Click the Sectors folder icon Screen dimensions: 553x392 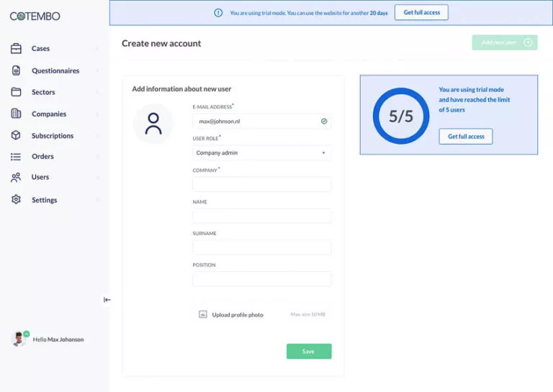(16, 92)
